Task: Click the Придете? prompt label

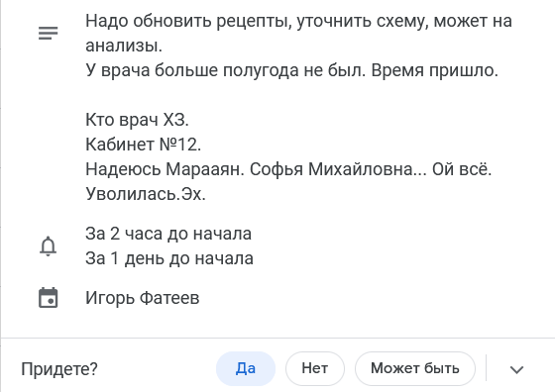Action: [x=59, y=369]
